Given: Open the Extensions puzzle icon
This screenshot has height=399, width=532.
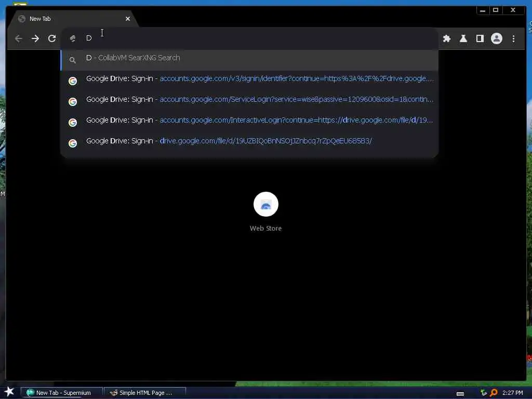Looking at the screenshot, I should point(446,38).
